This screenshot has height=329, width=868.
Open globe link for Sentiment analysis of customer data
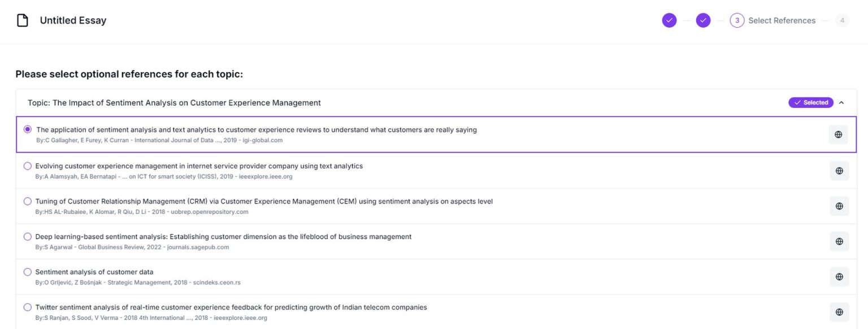(x=839, y=277)
